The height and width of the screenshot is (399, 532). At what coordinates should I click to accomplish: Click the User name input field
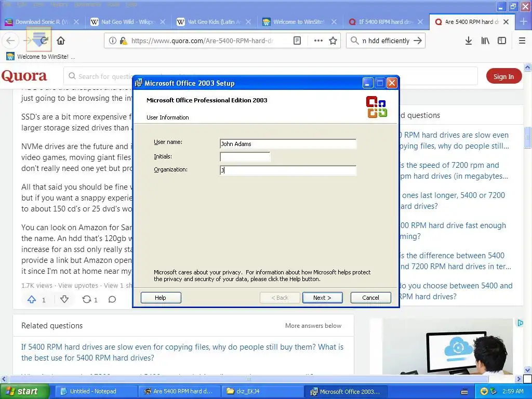point(288,144)
